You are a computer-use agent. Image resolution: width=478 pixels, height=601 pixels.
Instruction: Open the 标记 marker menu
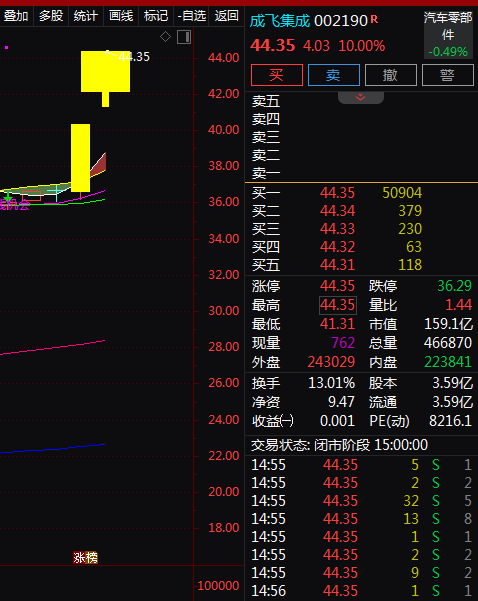pyautogui.click(x=156, y=16)
